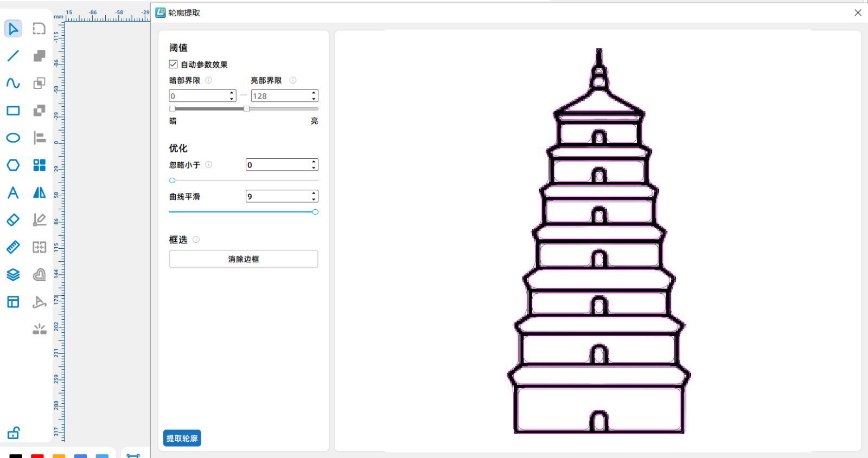The height and width of the screenshot is (458, 868).
Task: Activate the ellipse shape tool
Action: click(13, 138)
